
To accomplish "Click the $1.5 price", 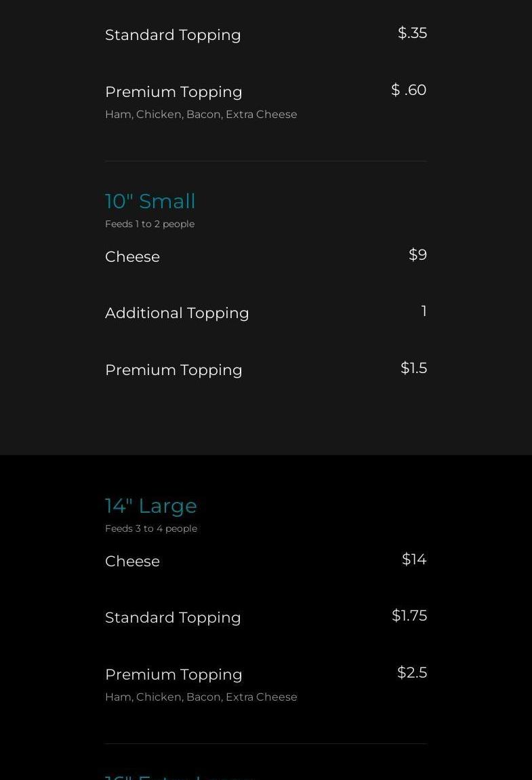I will pyautogui.click(x=413, y=368).
